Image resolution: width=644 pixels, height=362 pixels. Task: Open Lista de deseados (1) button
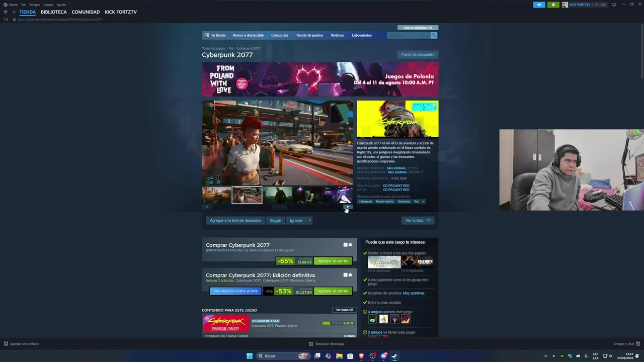[418, 28]
